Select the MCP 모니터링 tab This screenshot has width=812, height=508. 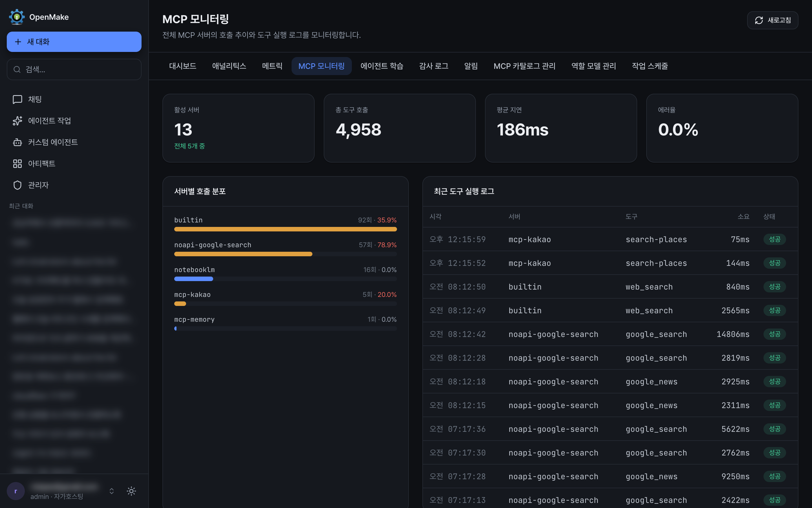coord(321,66)
